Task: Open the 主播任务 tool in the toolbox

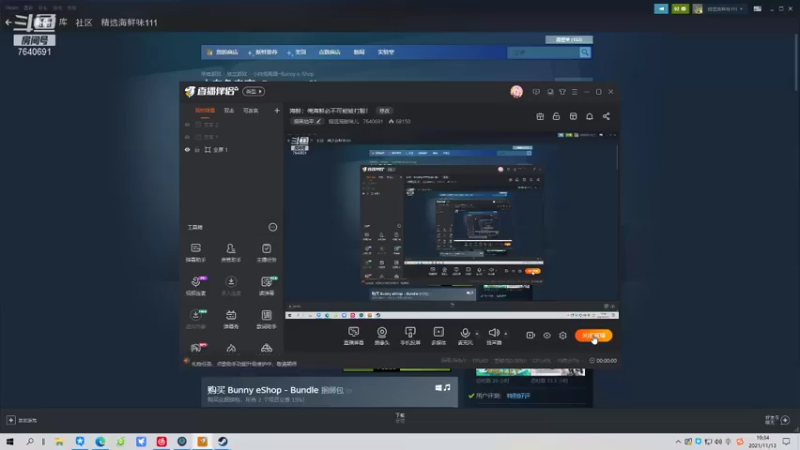Action: pyautogui.click(x=266, y=253)
